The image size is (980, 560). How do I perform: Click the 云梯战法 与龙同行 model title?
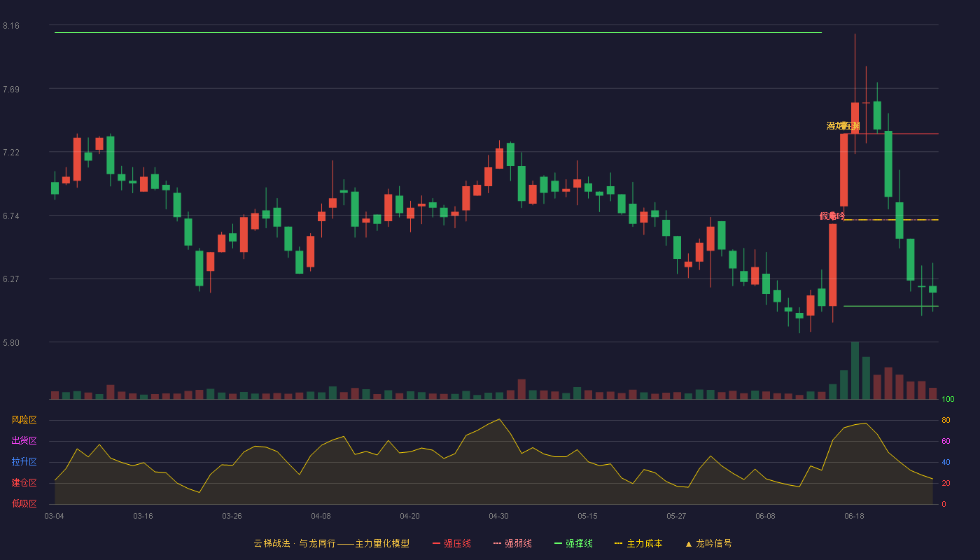click(x=332, y=543)
